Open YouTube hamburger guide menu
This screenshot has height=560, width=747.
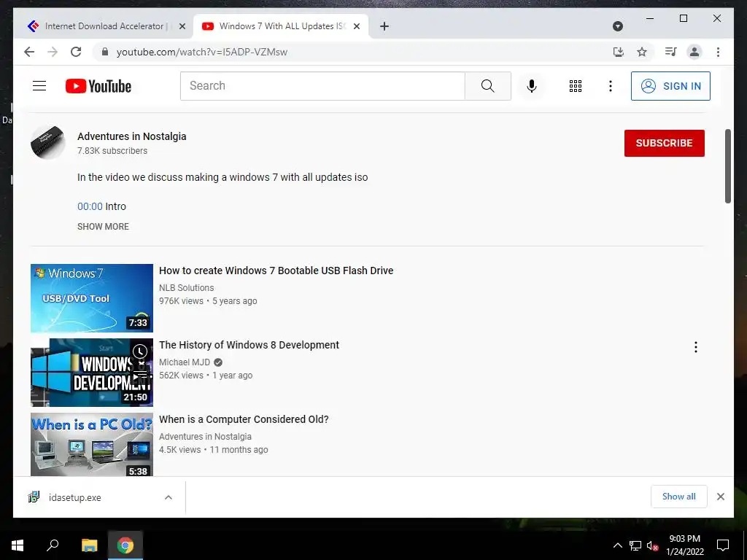point(39,86)
